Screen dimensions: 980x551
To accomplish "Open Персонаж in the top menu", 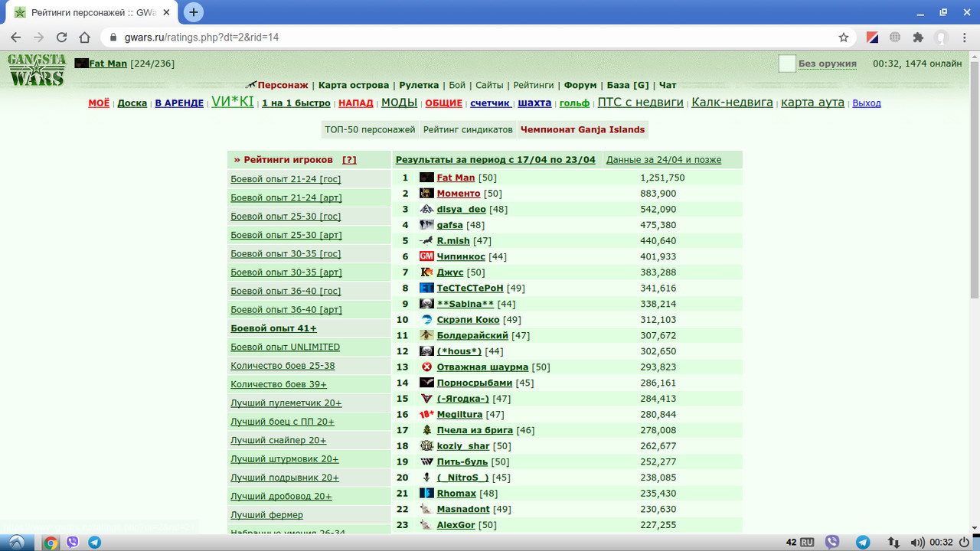I will coord(283,86).
